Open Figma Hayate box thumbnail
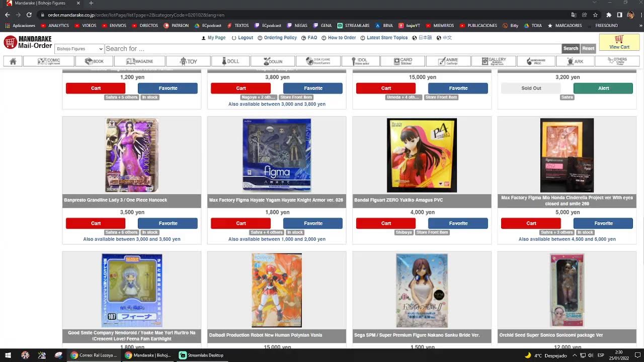This screenshot has width=644, height=362. (277, 155)
